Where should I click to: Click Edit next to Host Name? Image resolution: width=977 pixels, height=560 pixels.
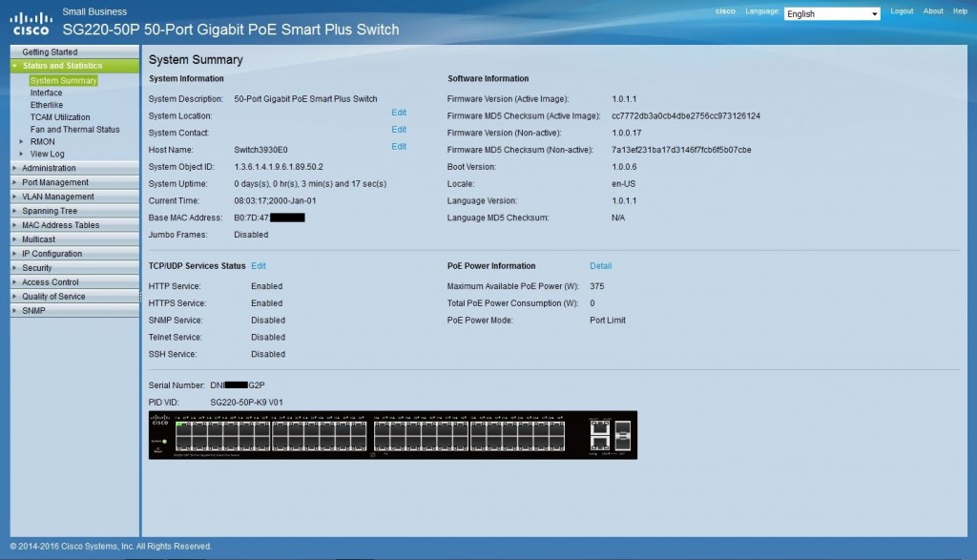point(399,146)
